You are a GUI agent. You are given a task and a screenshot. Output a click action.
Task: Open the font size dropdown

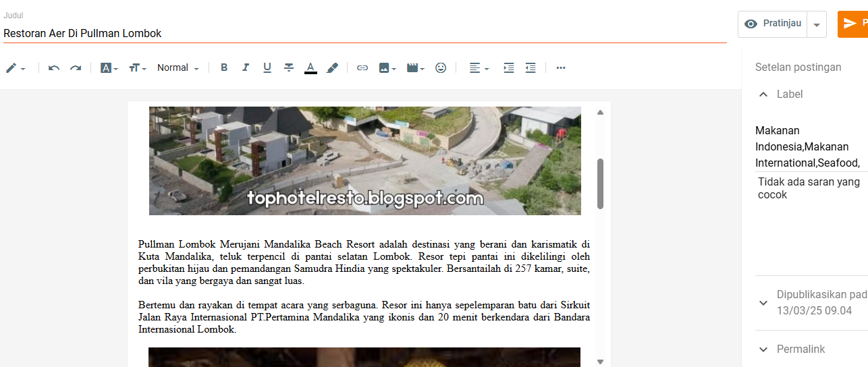click(138, 68)
